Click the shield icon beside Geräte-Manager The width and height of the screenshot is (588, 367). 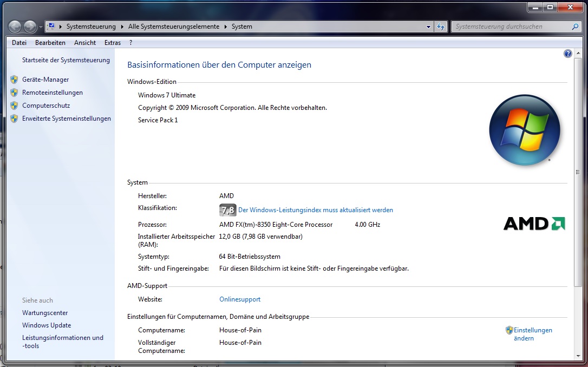[14, 80]
